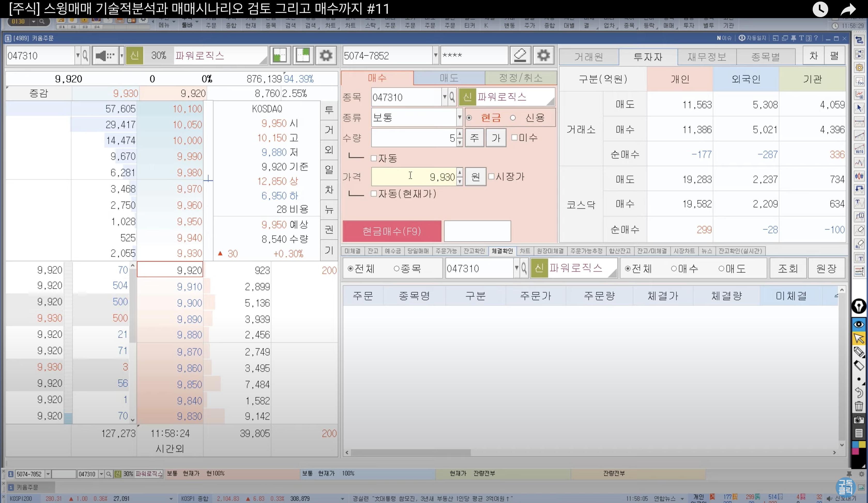
Task: Open the order settings gear icon
Action: click(x=543, y=56)
